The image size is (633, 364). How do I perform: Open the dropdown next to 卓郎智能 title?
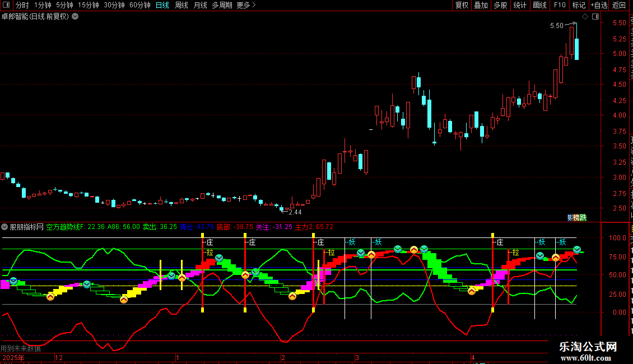[x=75, y=17]
